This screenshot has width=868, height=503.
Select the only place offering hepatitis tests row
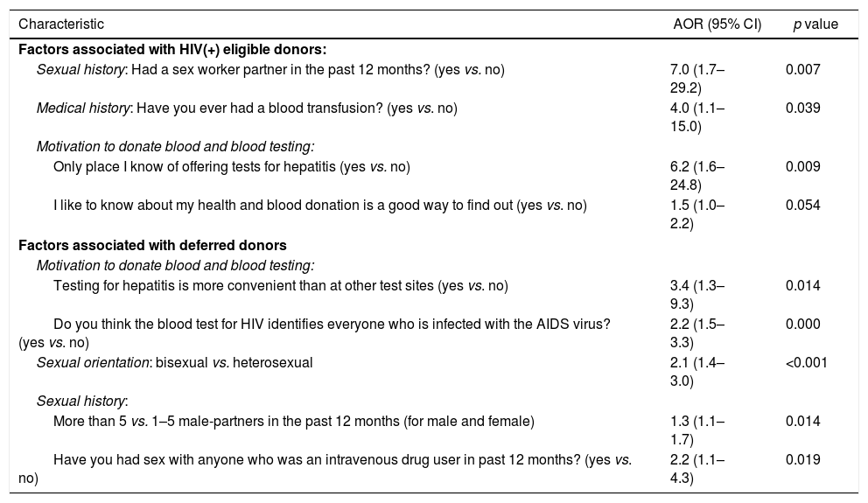[232, 166]
